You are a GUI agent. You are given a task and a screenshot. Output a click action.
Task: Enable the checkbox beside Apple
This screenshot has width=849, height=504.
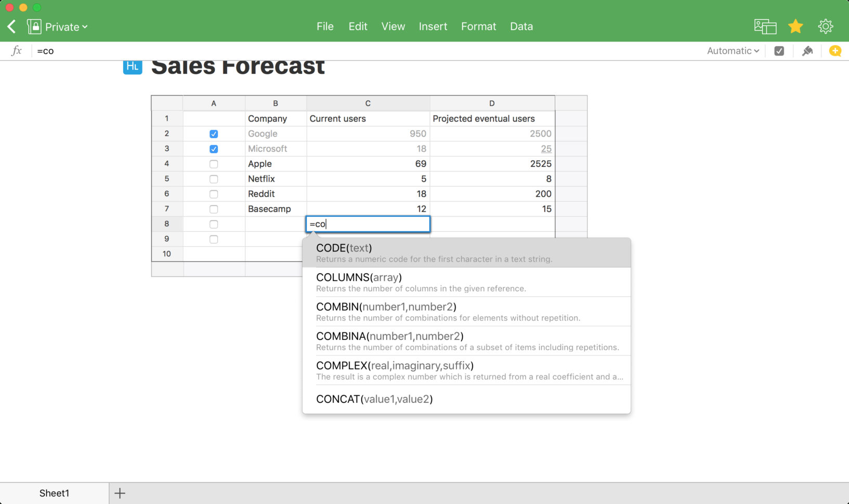pos(214,164)
